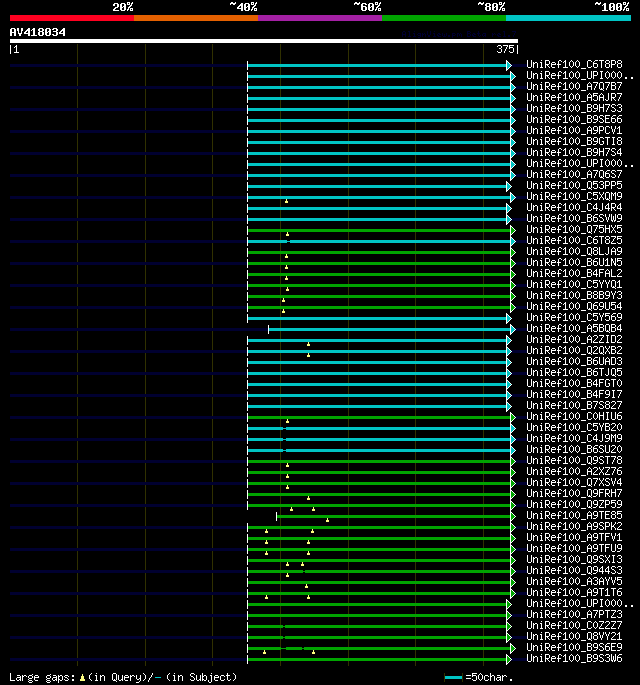Click the purple ~60% identity color segment

point(320,18)
